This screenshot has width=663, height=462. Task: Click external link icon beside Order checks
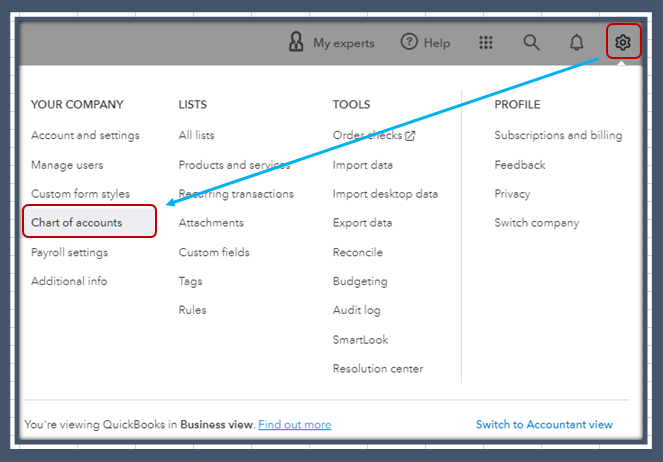[410, 136]
